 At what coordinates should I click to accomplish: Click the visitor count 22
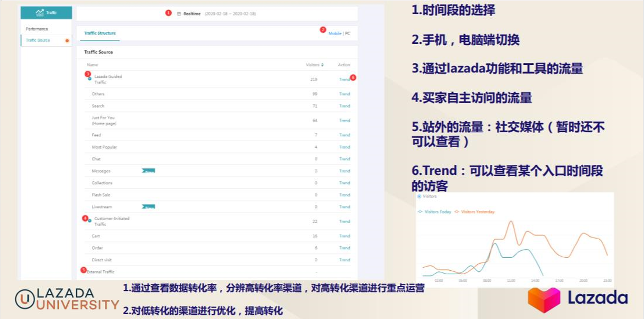tap(315, 222)
